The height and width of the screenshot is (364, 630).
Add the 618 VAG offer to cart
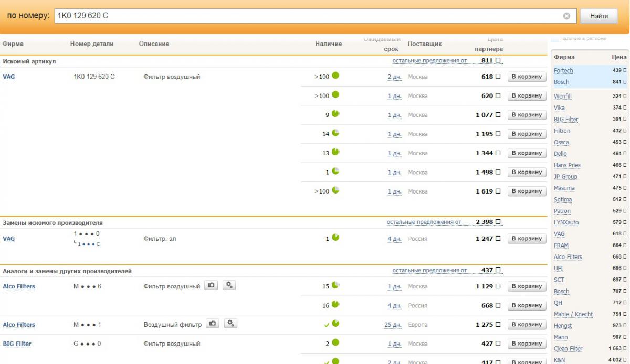tap(527, 77)
